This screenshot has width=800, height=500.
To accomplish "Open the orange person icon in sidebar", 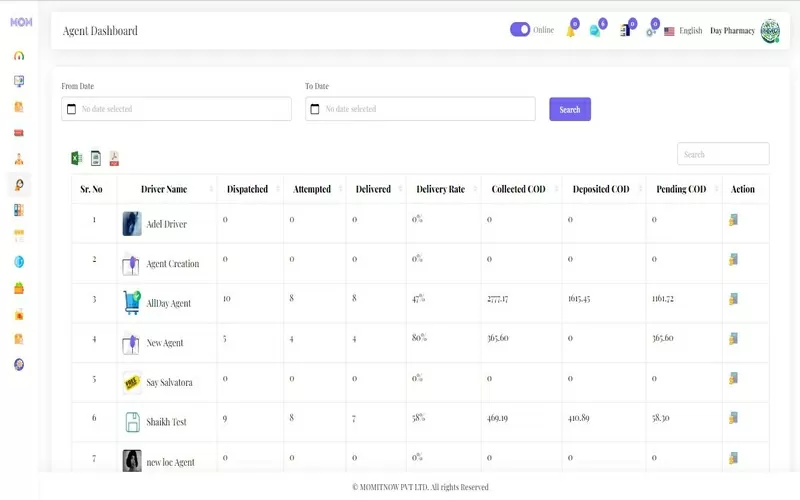I will 19,159.
